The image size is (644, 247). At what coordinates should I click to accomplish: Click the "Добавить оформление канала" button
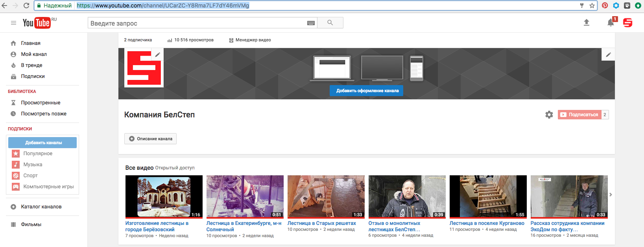tap(366, 91)
